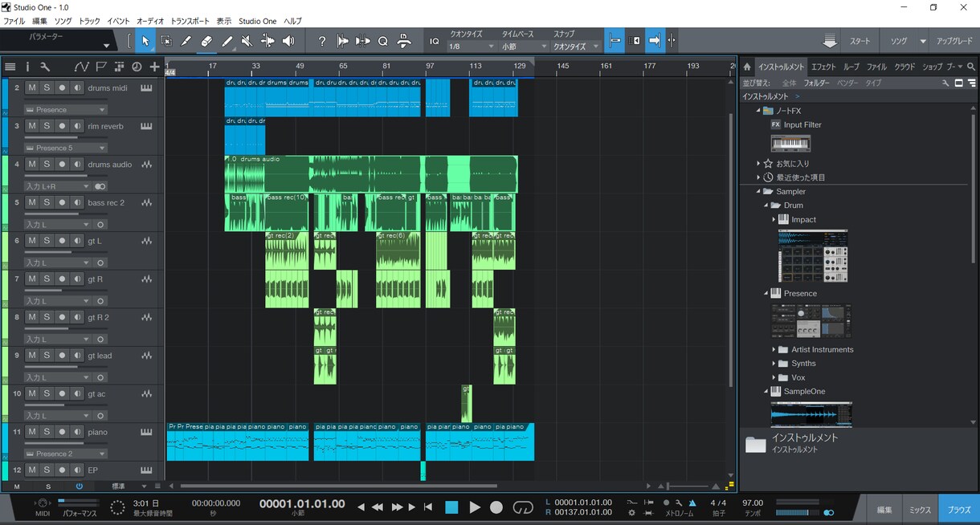Show automation via the curve icon
Image resolution: width=980 pixels, height=525 pixels.
81,67
